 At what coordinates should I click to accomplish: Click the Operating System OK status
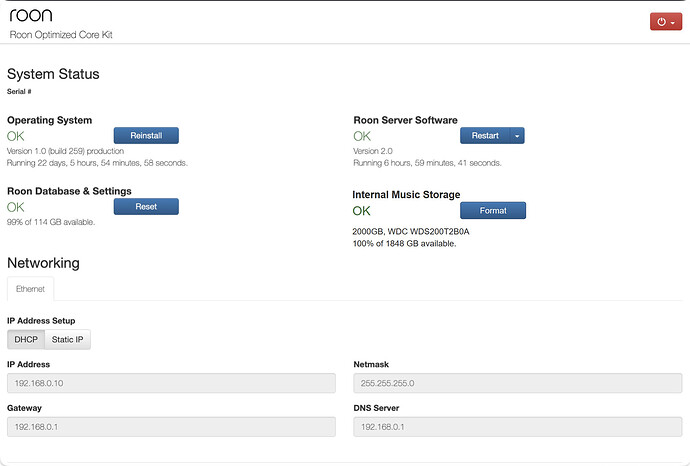point(15,136)
